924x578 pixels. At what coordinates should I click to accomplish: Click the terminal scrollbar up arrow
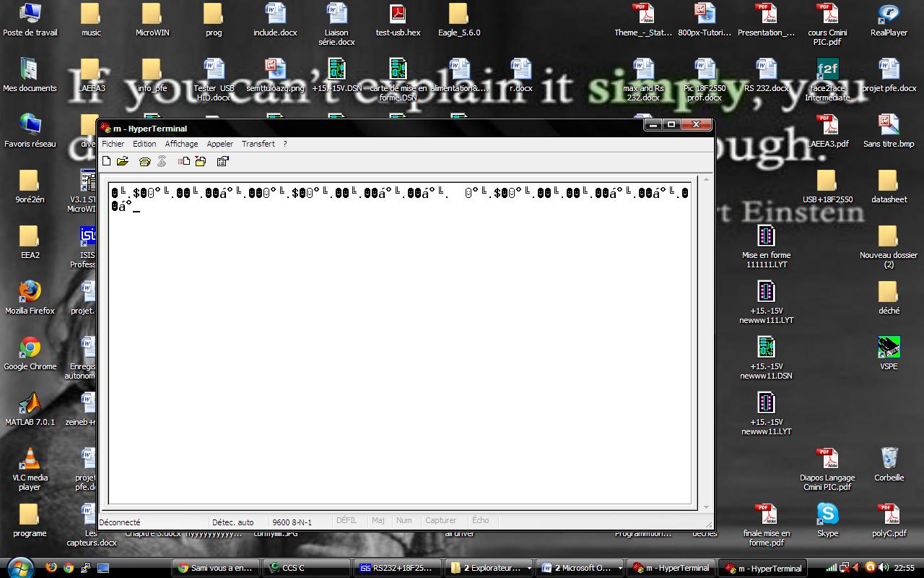pyautogui.click(x=706, y=179)
